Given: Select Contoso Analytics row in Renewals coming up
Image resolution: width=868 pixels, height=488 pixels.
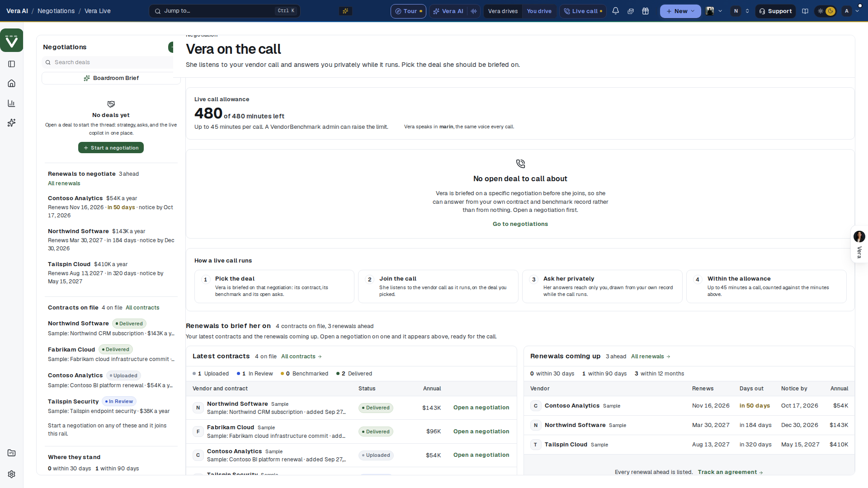Looking at the screenshot, I should 689,406.
